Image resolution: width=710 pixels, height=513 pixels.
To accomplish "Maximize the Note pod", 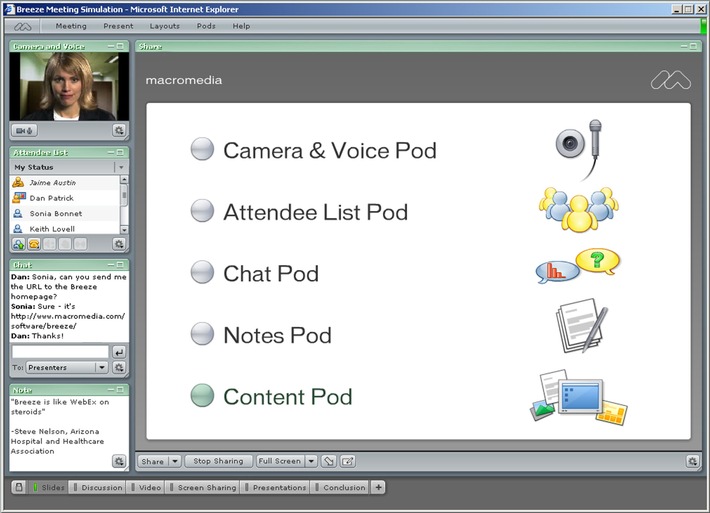I will (x=120, y=389).
